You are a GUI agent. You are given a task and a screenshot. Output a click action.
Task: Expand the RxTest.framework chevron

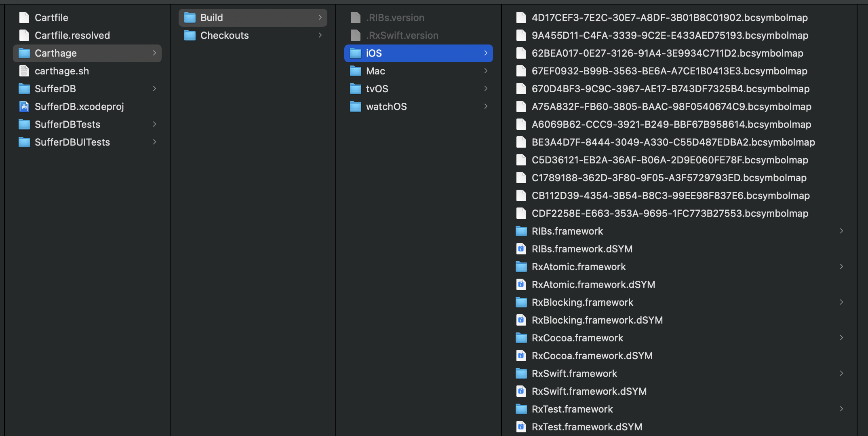pos(841,409)
